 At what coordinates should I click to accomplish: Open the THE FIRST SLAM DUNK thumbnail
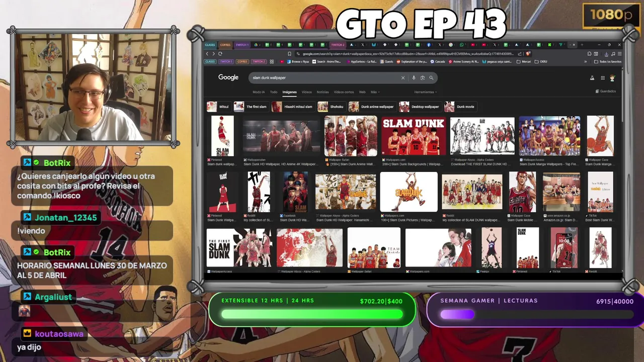click(239, 247)
